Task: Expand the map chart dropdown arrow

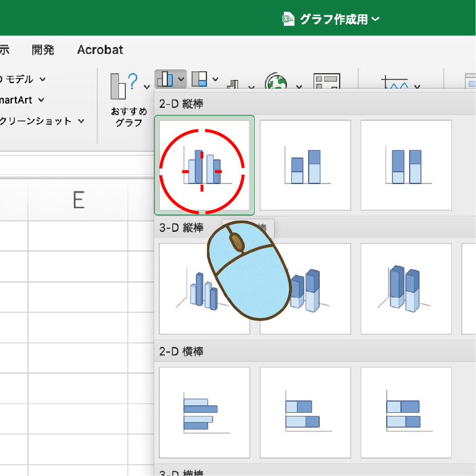Action: coord(299,87)
